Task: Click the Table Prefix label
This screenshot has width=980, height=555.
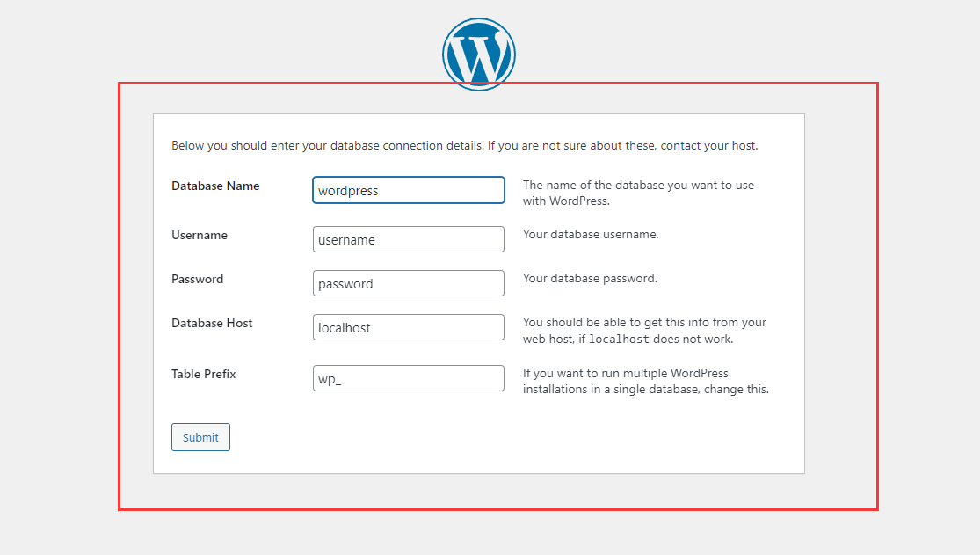Action: [x=204, y=374]
